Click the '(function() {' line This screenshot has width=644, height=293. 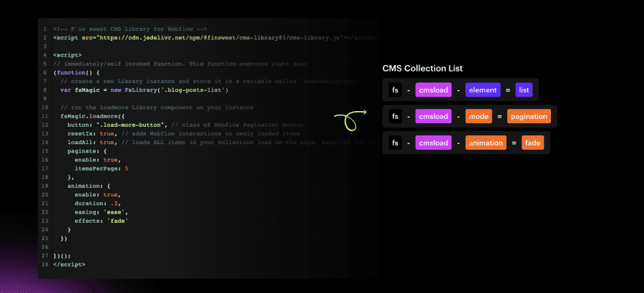(77, 73)
